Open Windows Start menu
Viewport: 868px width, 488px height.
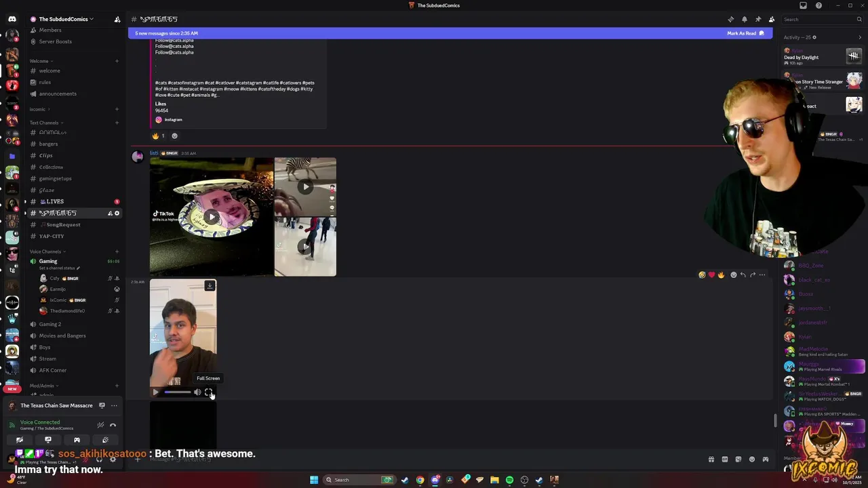314,480
